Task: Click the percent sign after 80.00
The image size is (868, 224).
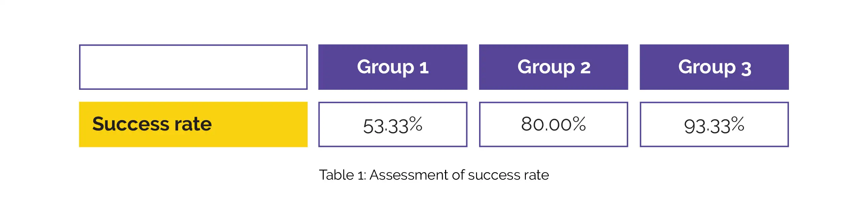Action: click(x=579, y=124)
